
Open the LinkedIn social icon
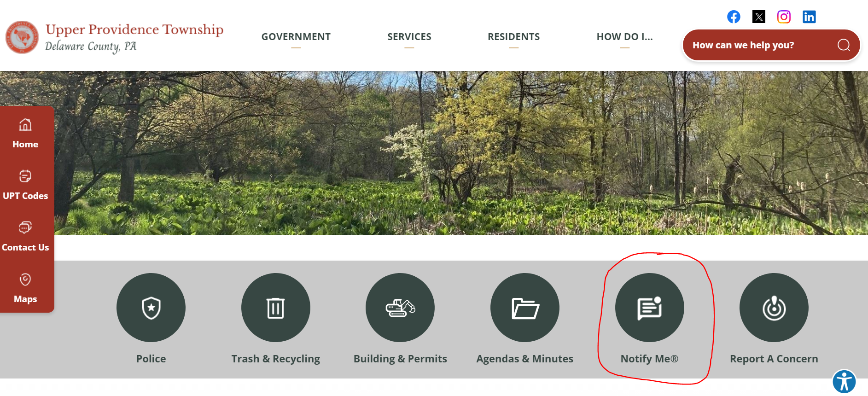tap(809, 17)
